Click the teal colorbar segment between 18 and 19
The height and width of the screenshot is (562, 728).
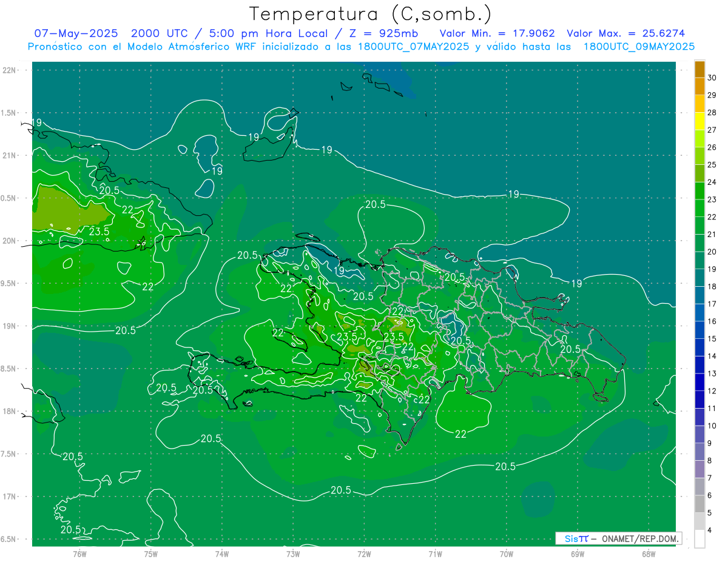pos(699,278)
